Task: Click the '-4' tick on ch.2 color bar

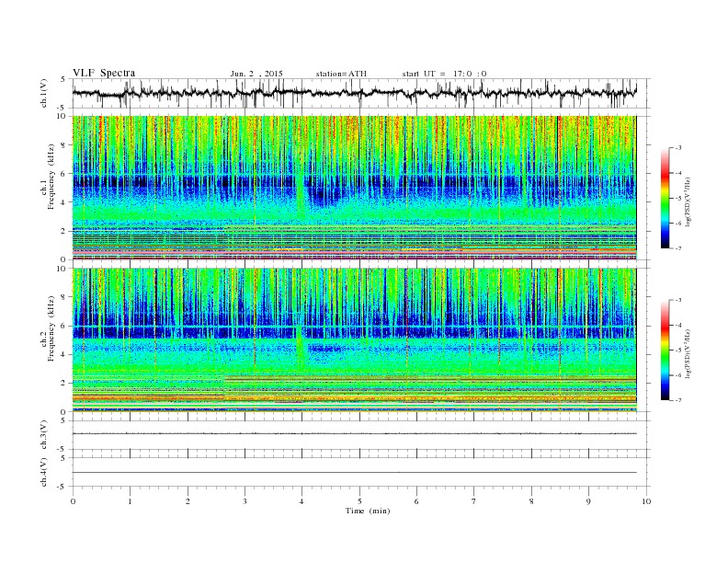Action: point(678,325)
